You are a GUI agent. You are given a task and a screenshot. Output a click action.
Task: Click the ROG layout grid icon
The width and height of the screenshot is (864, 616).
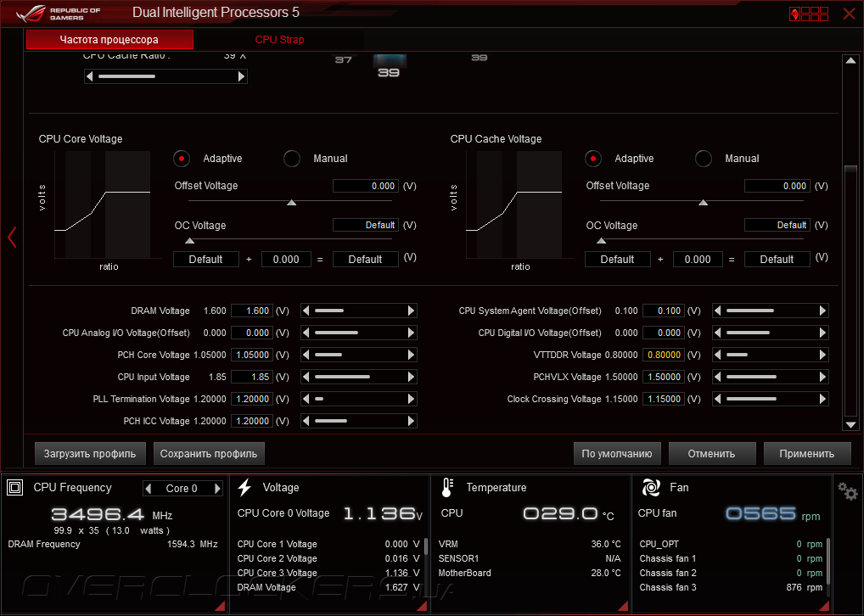(x=809, y=14)
